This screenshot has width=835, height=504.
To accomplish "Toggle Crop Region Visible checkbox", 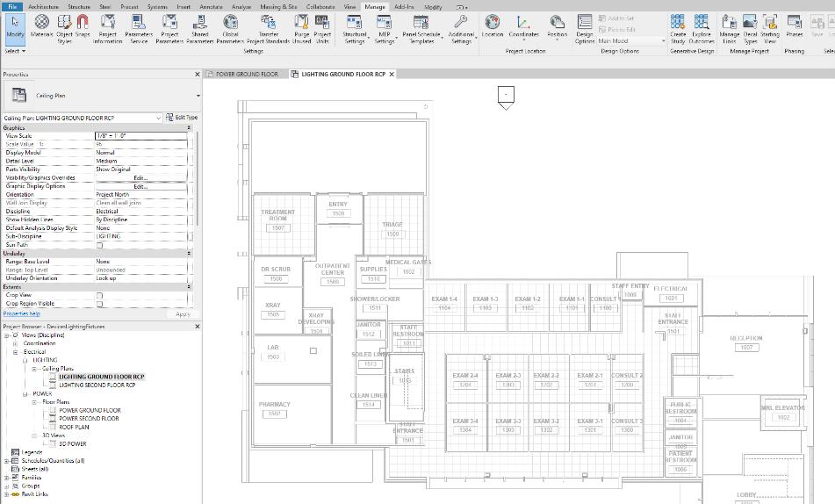I will tap(99, 304).
